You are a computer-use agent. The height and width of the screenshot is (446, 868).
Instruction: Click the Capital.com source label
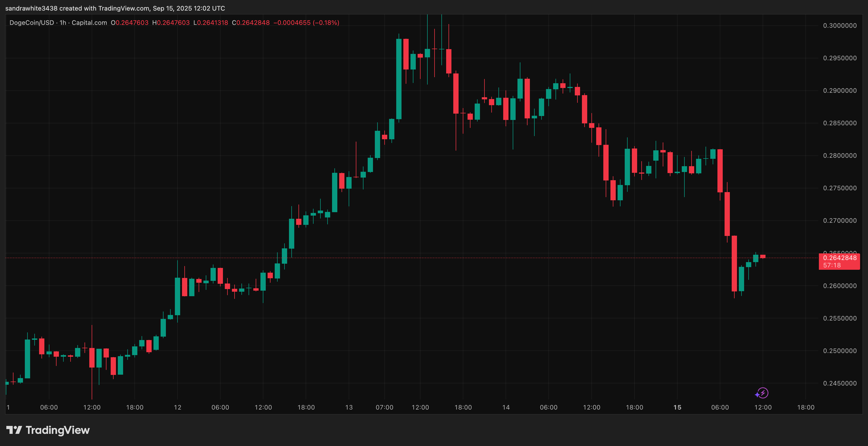click(x=89, y=22)
